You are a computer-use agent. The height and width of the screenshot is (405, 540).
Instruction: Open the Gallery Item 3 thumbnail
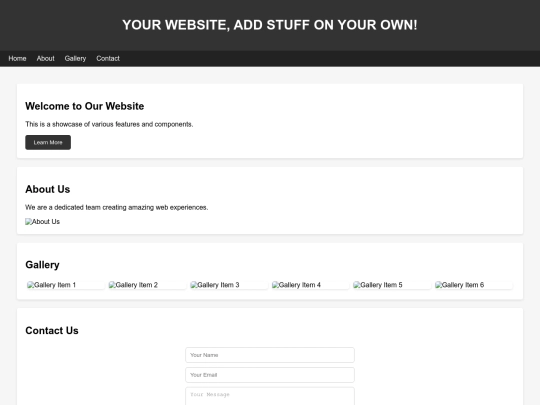[229, 285]
